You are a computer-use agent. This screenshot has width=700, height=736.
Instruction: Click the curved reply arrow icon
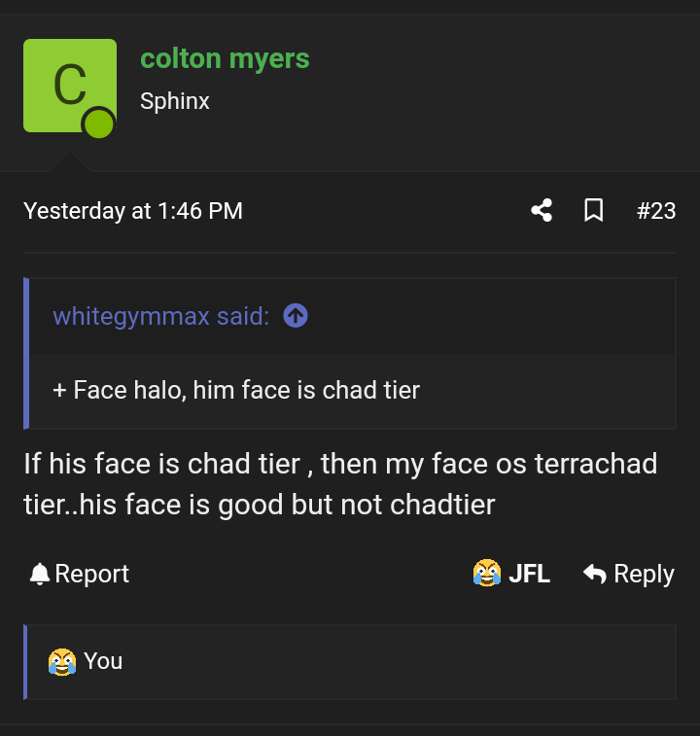pyautogui.click(x=594, y=574)
